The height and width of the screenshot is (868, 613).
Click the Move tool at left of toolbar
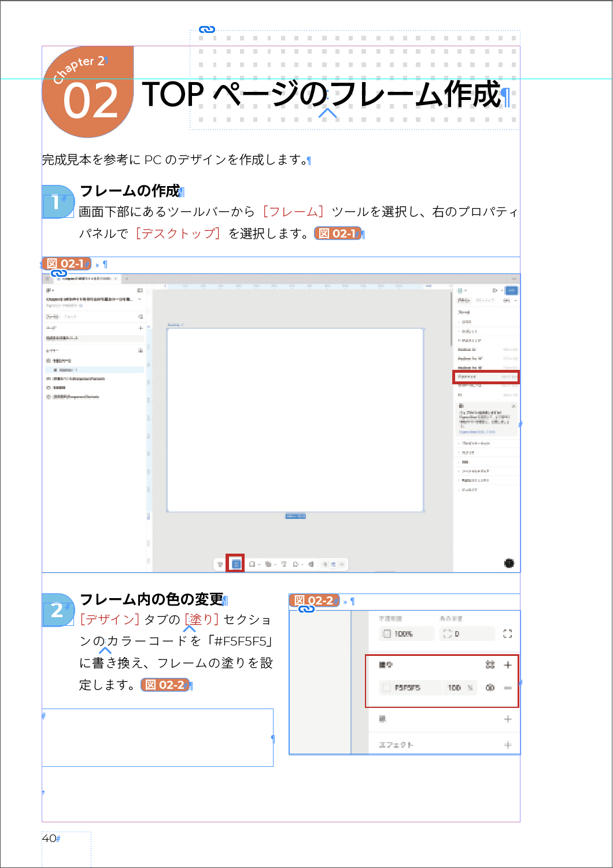click(220, 564)
